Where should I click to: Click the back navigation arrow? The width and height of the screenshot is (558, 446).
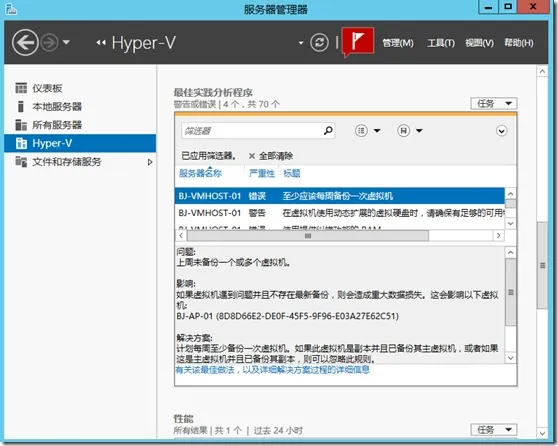(25, 43)
